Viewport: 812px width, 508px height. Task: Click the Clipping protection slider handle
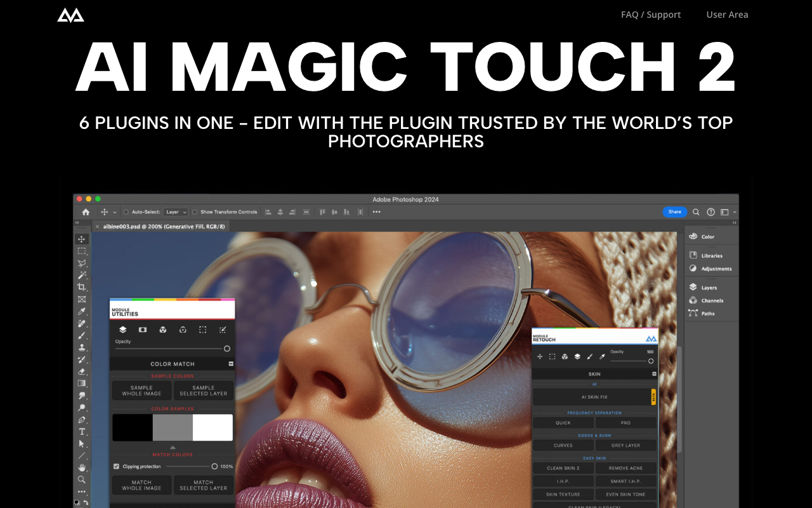pyautogui.click(x=214, y=466)
